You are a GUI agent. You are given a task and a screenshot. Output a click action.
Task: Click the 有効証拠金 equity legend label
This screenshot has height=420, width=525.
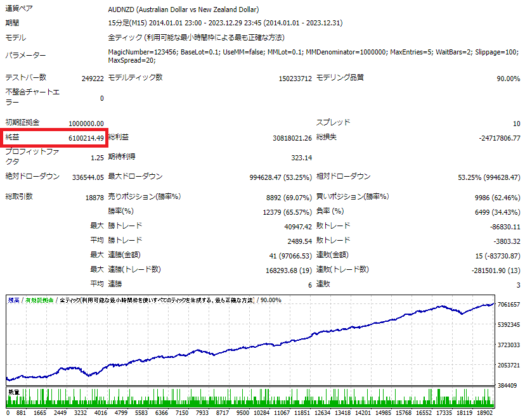point(39,300)
